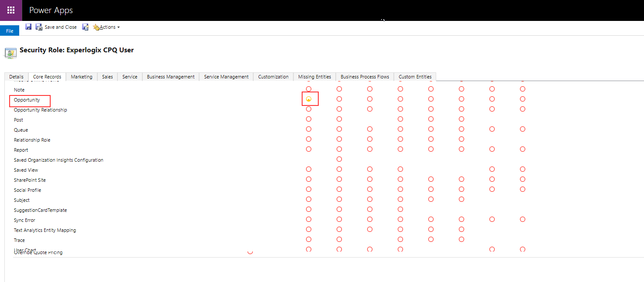Click the Opportunity Relationship entity label
This screenshot has width=644, height=282.
point(41,110)
